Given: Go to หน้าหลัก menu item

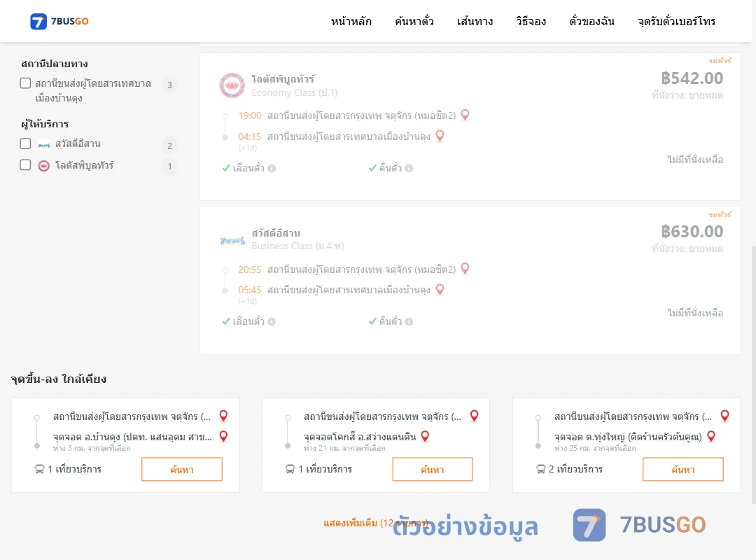Looking at the screenshot, I should pyautogui.click(x=351, y=21).
